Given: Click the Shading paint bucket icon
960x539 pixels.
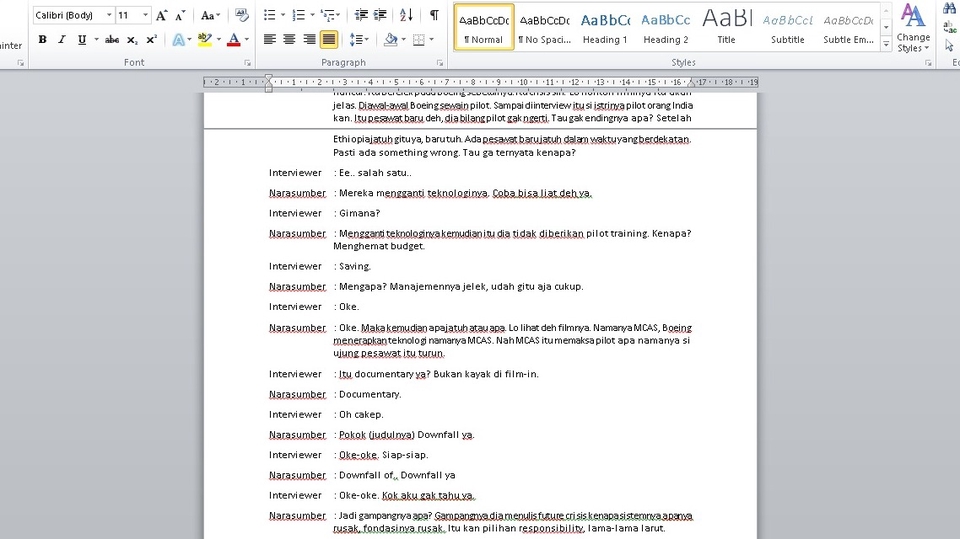Looking at the screenshot, I should click(x=390, y=40).
